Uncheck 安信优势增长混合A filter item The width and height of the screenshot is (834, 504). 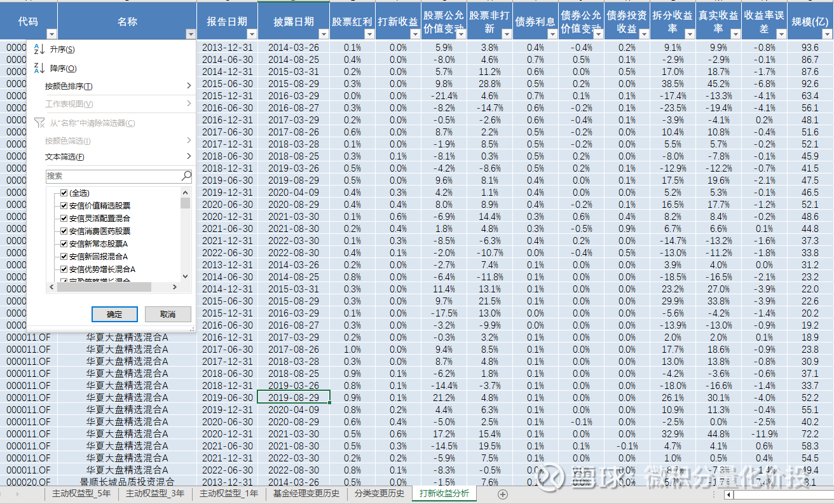coord(64,269)
